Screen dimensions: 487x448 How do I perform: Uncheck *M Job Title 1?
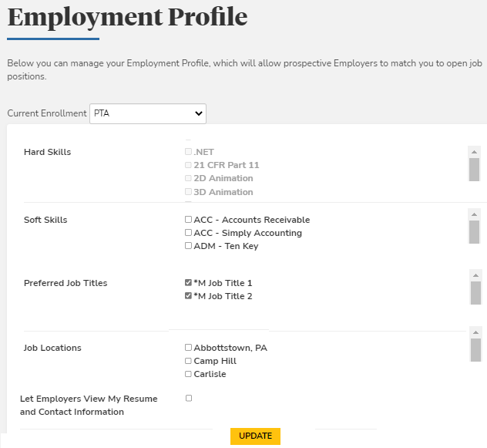pos(188,283)
